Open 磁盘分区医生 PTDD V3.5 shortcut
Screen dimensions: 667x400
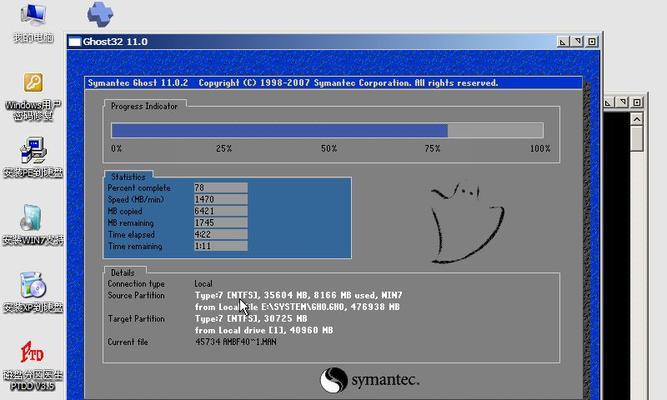pyautogui.click(x=33, y=365)
